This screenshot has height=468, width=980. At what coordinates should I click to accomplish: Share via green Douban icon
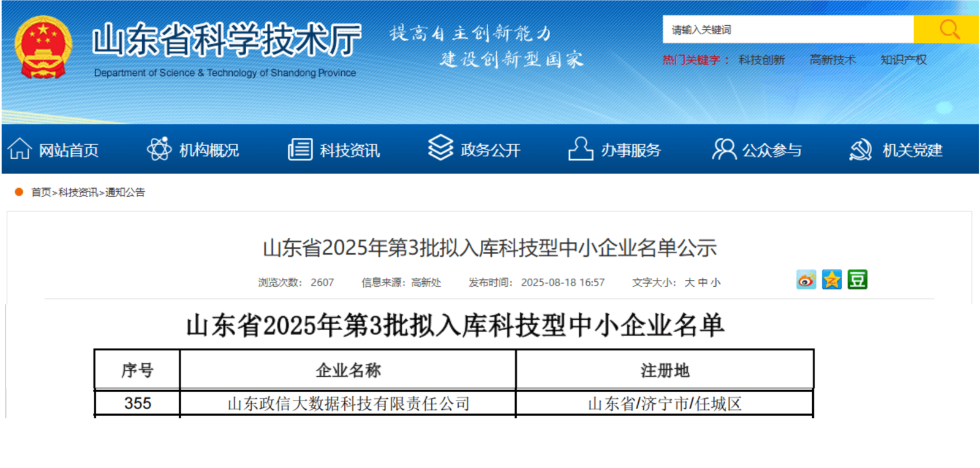pos(858,280)
